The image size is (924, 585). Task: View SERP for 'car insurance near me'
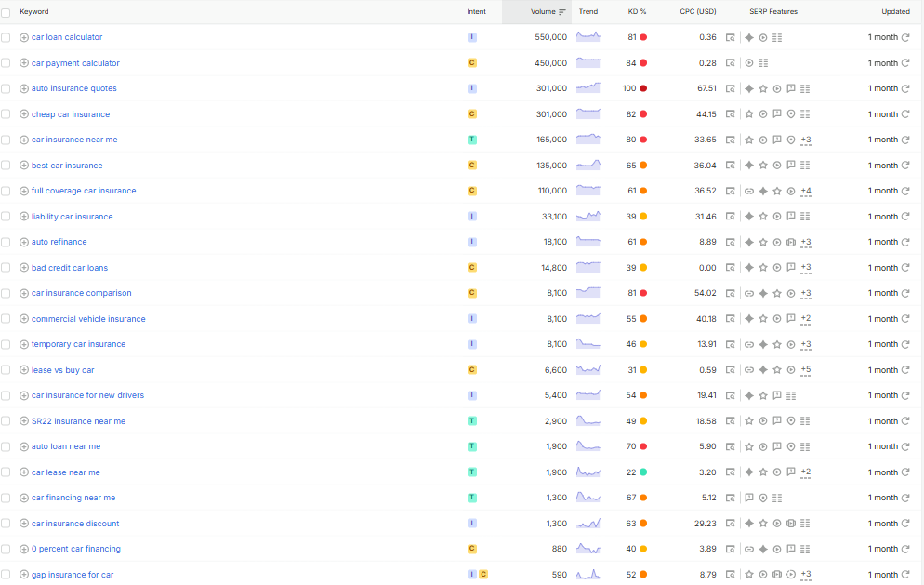[730, 140]
